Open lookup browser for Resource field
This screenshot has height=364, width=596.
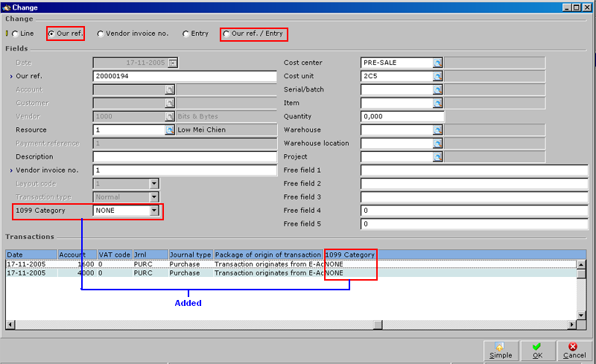pyautogui.click(x=170, y=130)
